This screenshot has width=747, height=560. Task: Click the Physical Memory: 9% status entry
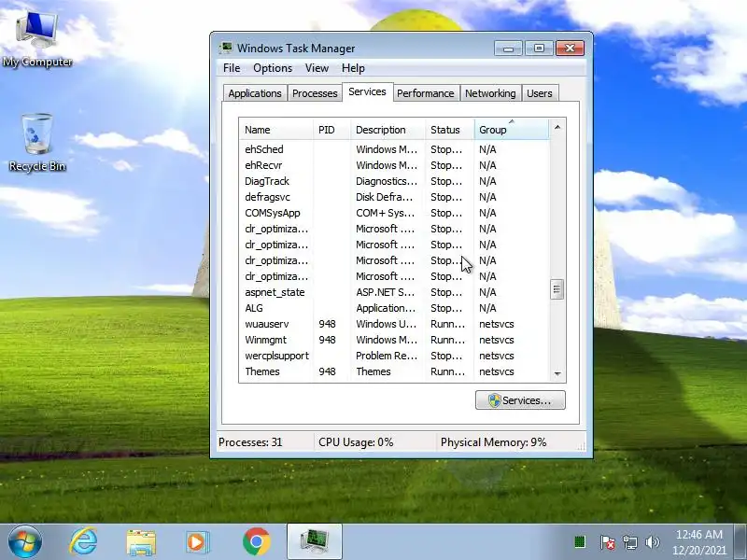pyautogui.click(x=494, y=442)
